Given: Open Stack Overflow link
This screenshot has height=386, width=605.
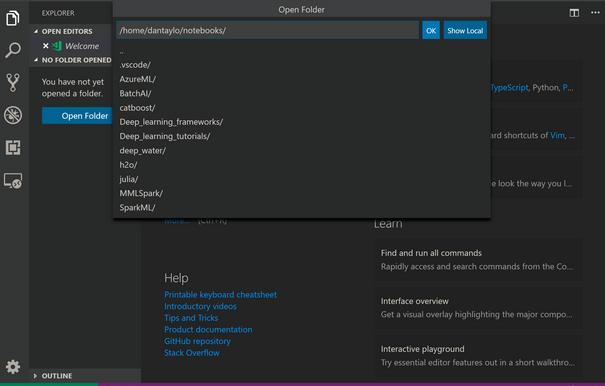Looking at the screenshot, I should click(192, 353).
